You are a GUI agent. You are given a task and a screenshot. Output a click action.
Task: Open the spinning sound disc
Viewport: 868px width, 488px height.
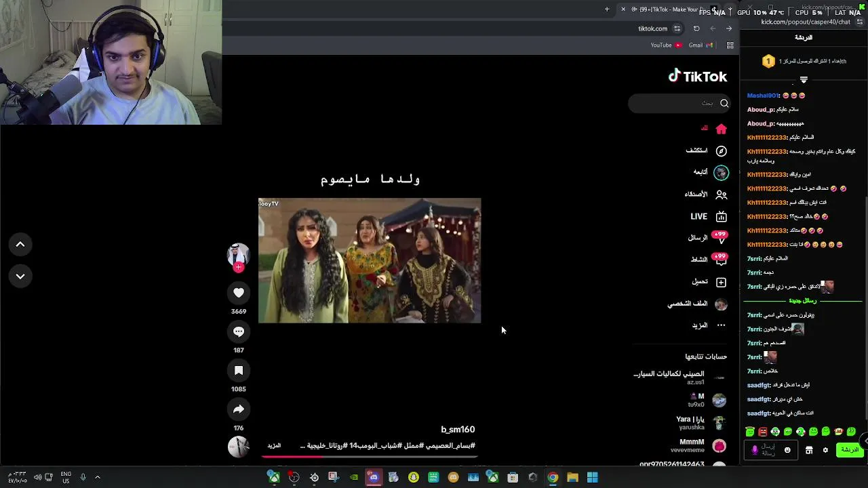[x=239, y=447]
